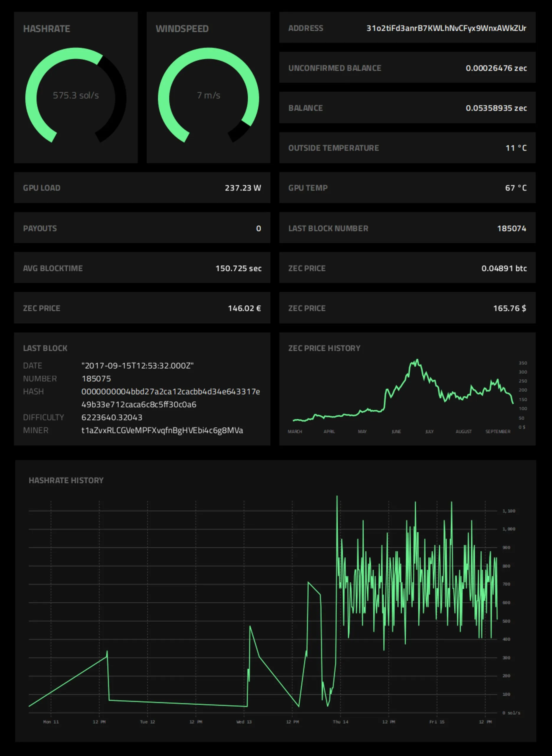Click the MARCH label on price history axis

tap(295, 431)
